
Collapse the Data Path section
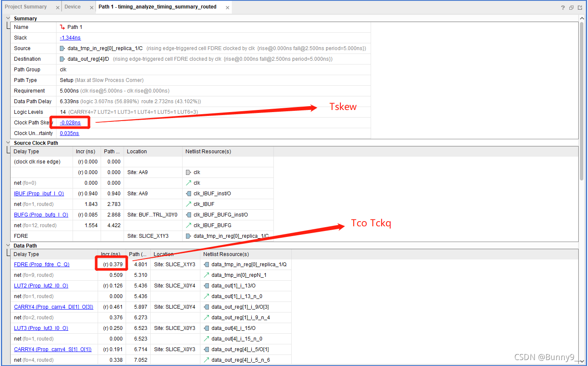pos(8,245)
